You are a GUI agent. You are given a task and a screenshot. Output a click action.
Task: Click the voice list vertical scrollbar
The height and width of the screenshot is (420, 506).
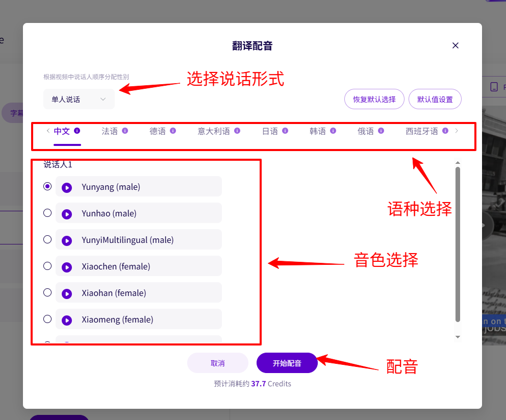[x=458, y=245]
